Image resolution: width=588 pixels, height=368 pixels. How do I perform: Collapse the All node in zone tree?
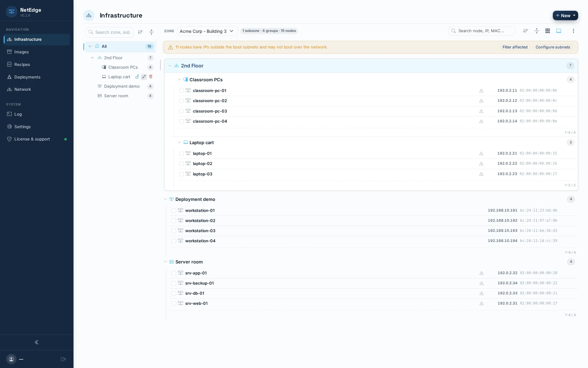[x=90, y=46]
